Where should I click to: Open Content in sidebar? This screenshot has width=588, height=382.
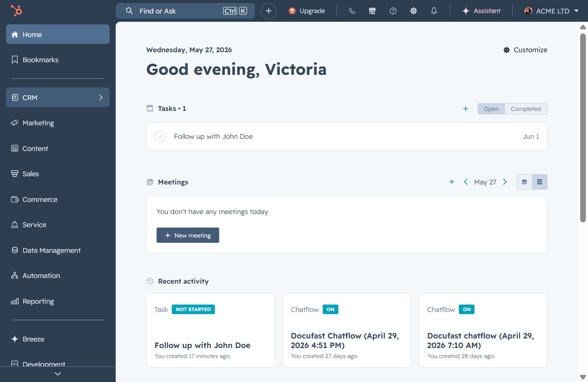tap(58, 148)
